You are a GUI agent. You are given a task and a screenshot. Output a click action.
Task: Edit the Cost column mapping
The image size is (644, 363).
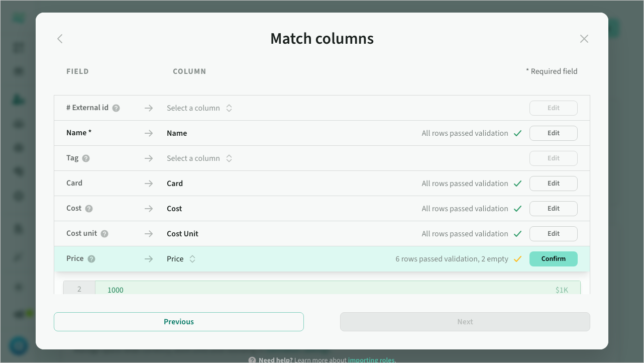click(x=553, y=209)
